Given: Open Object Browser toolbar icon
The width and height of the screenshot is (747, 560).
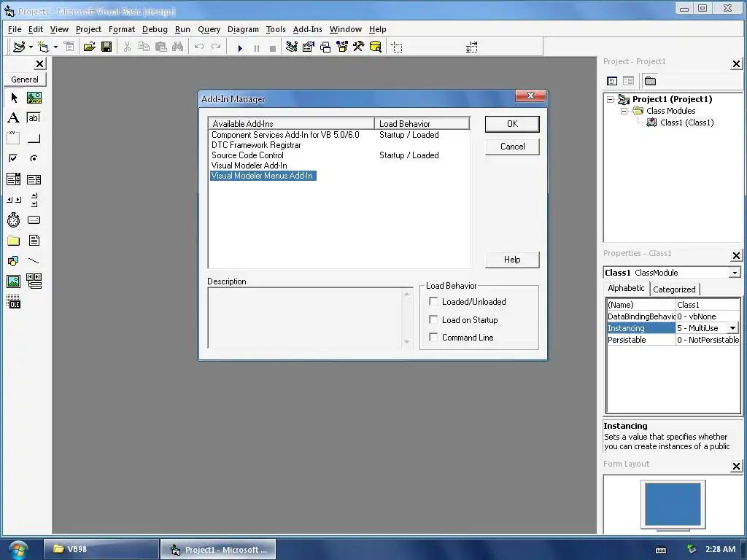Looking at the screenshot, I should [x=342, y=47].
